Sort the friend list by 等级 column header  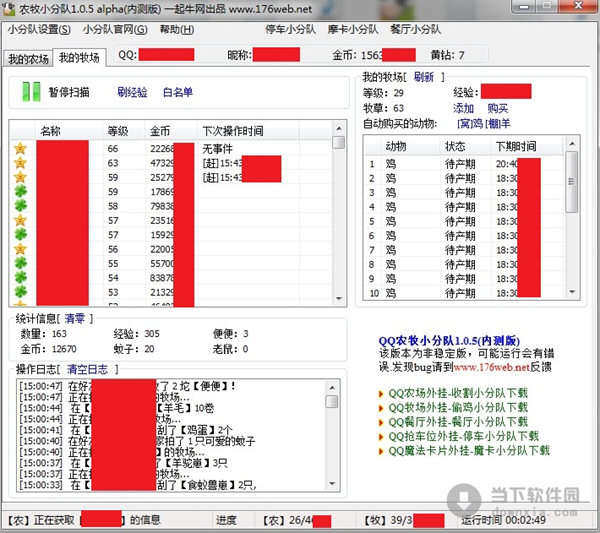point(118,130)
